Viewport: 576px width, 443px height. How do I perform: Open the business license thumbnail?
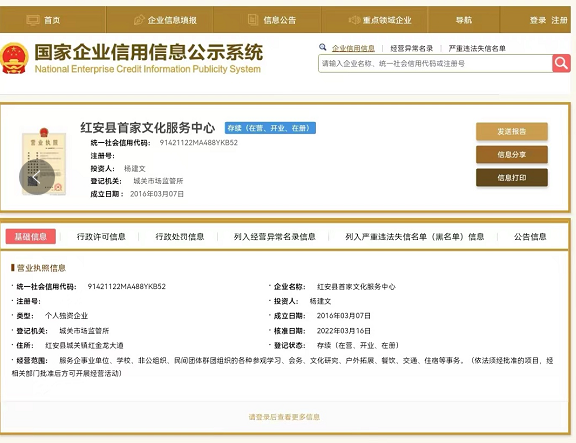[44, 162]
